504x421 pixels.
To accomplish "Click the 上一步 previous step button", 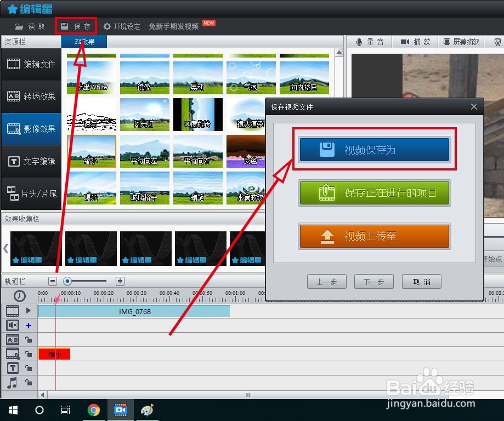I will (x=326, y=282).
